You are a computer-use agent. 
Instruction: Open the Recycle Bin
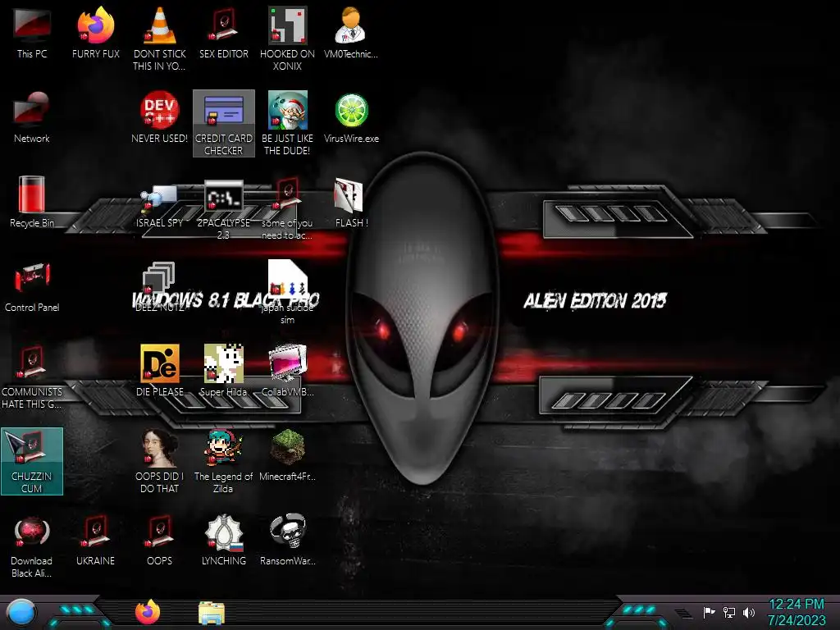(x=32, y=202)
